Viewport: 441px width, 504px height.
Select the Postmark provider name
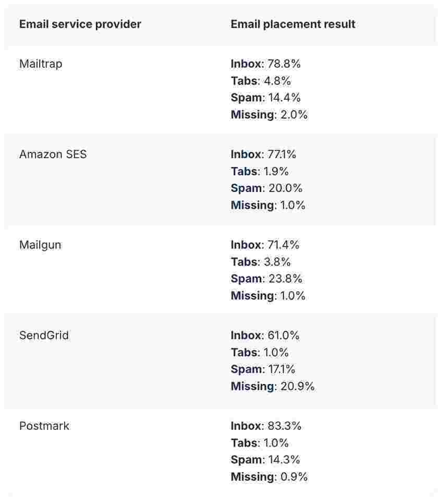coord(44,426)
